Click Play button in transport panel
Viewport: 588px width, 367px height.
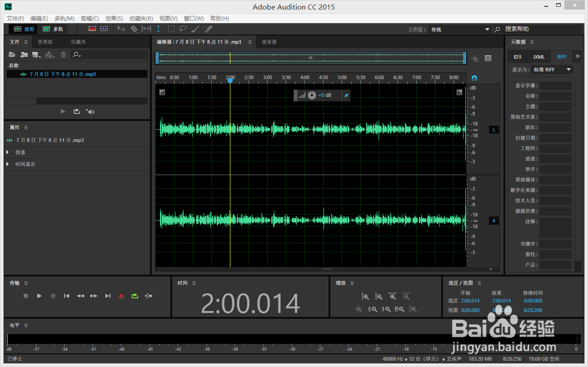40,296
